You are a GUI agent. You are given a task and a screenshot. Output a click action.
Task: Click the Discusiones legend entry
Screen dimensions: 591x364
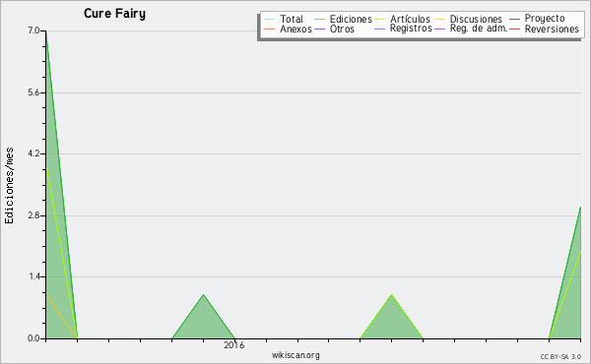[469, 19]
